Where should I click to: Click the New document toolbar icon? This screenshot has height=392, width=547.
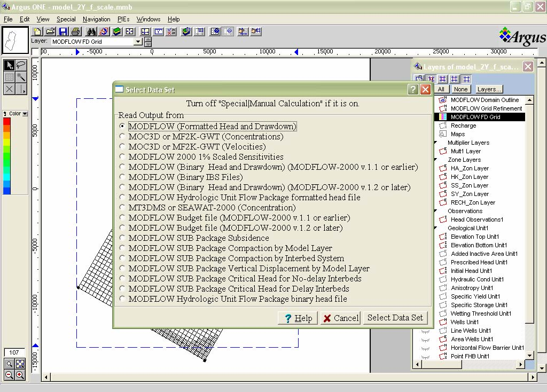(x=37, y=32)
